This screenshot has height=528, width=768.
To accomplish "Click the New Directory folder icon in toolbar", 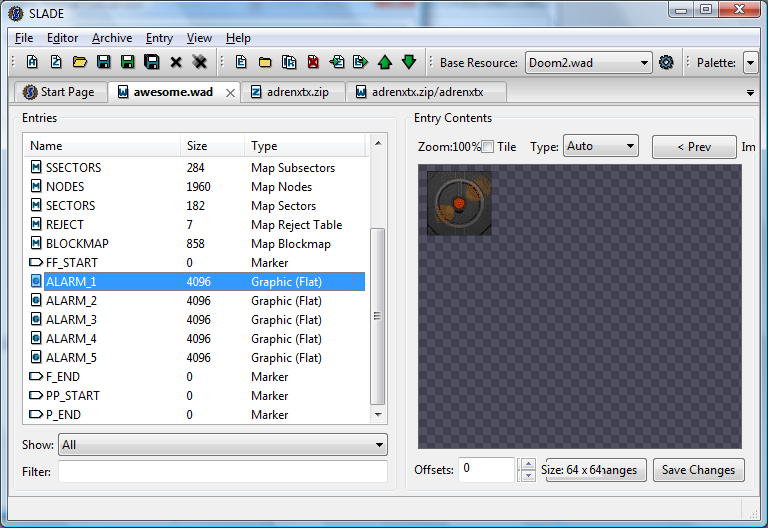I will (x=265, y=62).
